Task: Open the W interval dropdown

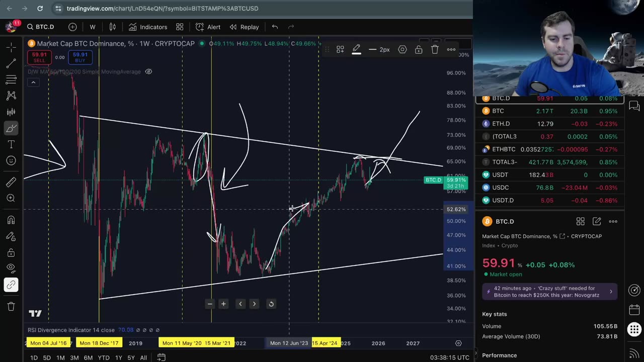Action: point(93,27)
